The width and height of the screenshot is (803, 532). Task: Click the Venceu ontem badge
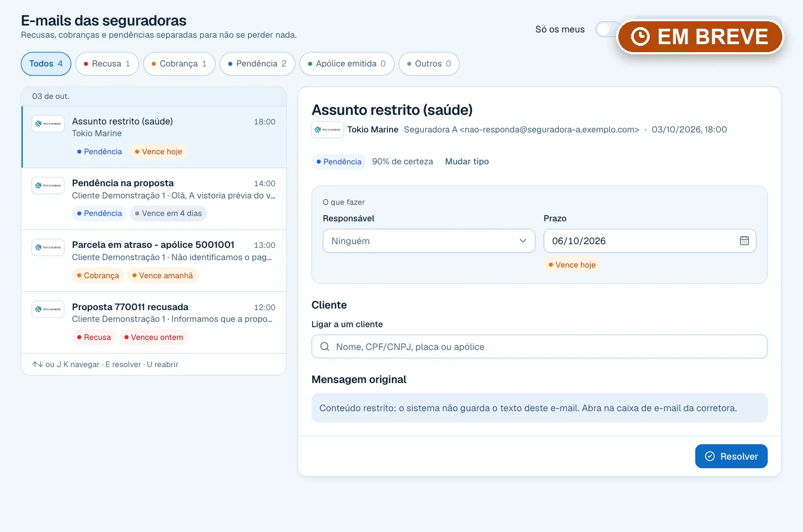pos(154,337)
